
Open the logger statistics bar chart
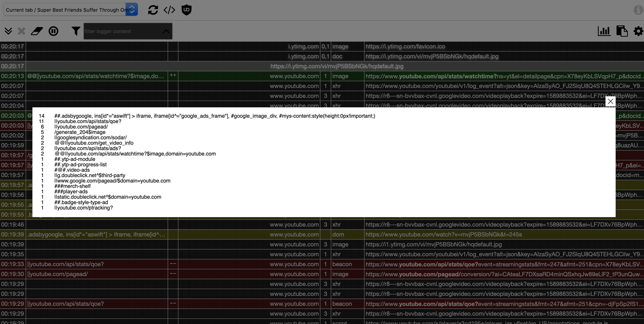point(604,31)
